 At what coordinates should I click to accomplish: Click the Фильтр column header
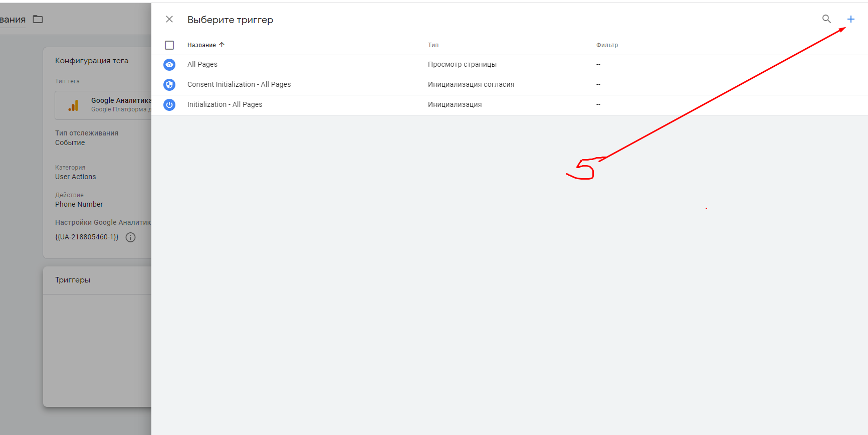click(607, 45)
